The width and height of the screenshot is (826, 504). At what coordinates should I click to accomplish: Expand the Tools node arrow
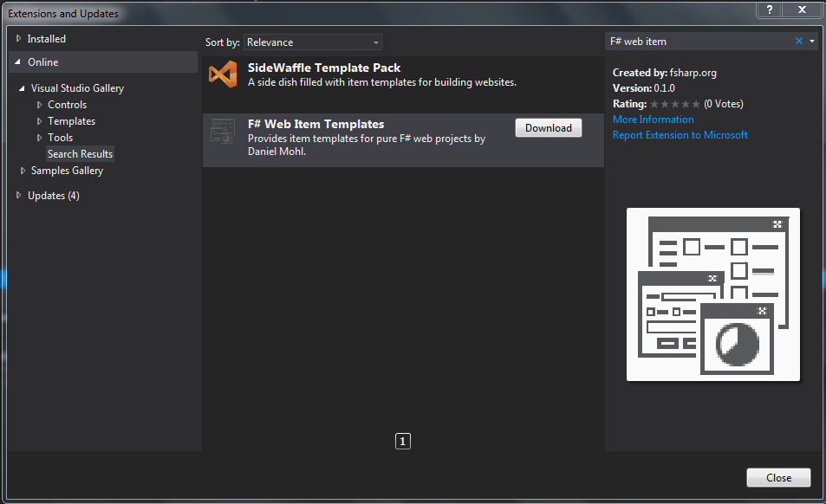click(x=39, y=138)
